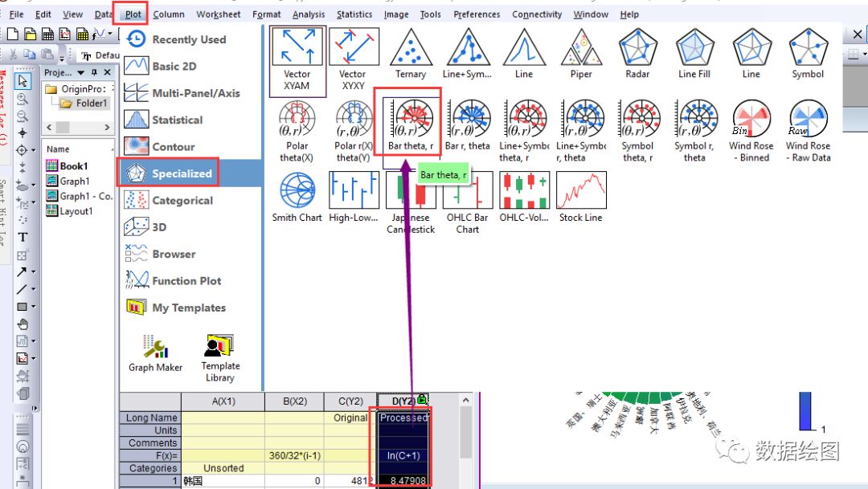Open the Analysis menu

pos(309,14)
